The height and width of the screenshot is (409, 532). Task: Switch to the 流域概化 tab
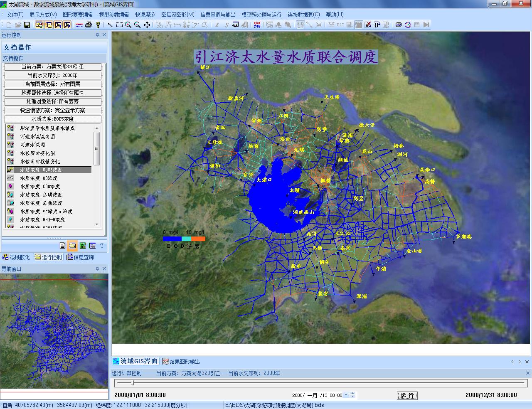16,257
